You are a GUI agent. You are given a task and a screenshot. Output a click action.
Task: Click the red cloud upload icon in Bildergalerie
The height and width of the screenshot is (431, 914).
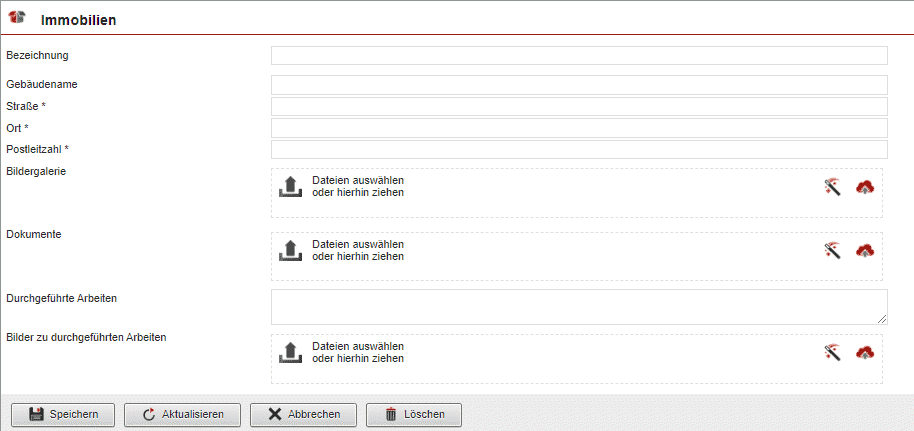tap(865, 186)
